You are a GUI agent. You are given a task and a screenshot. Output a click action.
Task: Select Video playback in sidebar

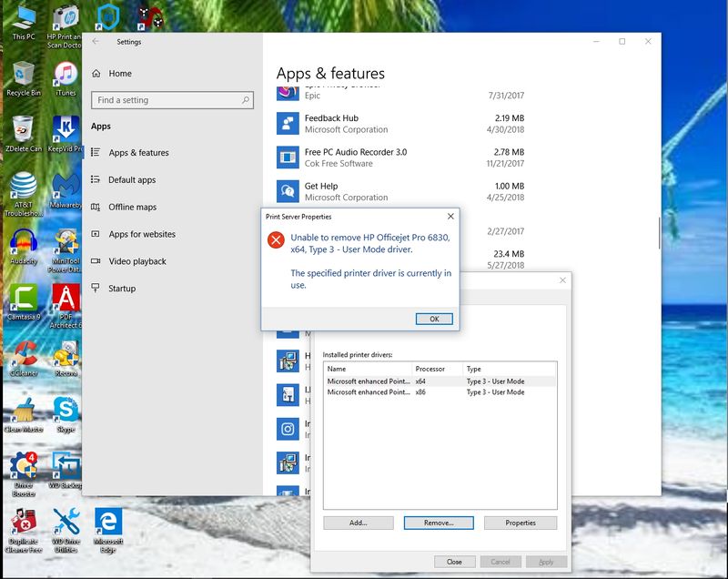(x=137, y=261)
